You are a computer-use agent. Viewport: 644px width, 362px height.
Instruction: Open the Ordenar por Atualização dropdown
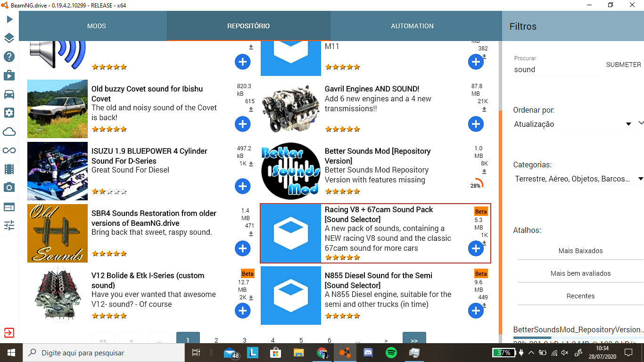pyautogui.click(x=573, y=124)
